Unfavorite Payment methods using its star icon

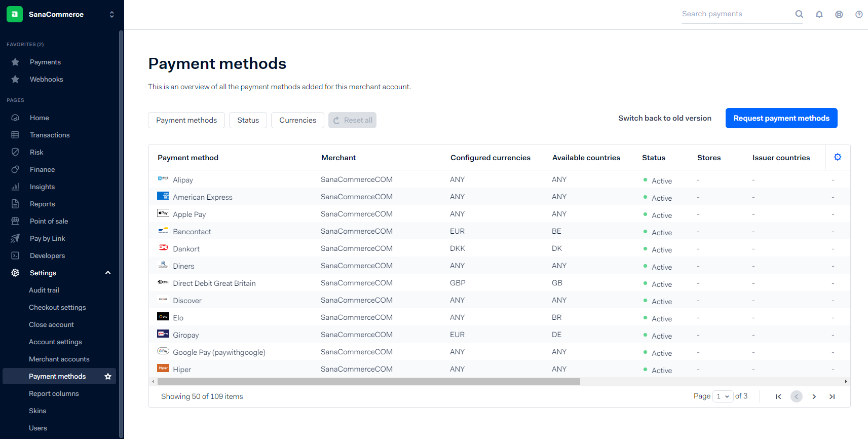(108, 376)
